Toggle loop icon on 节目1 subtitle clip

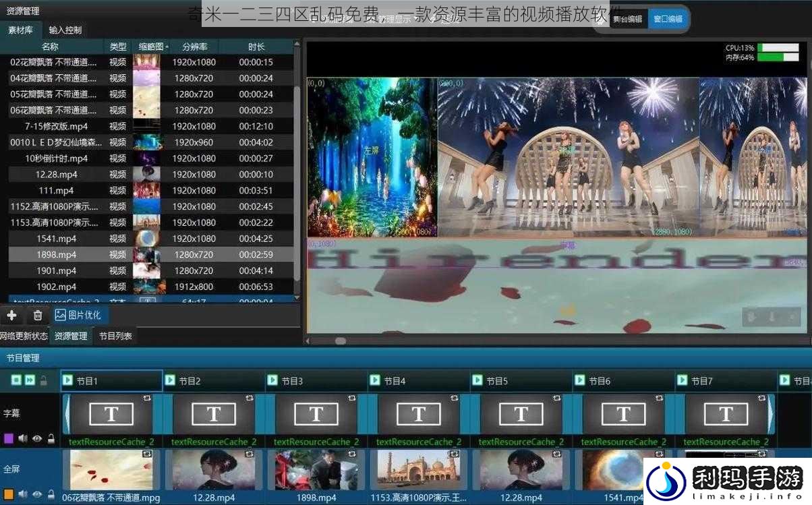(x=147, y=398)
